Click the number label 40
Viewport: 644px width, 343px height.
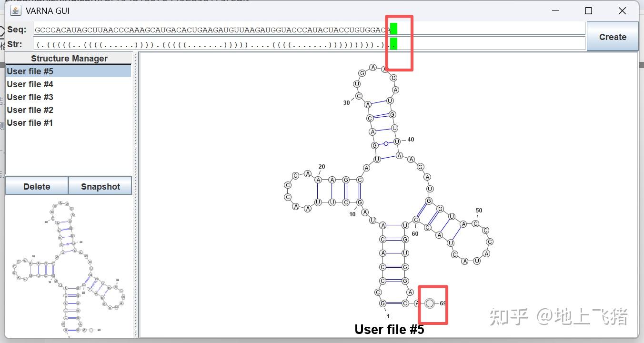click(411, 140)
